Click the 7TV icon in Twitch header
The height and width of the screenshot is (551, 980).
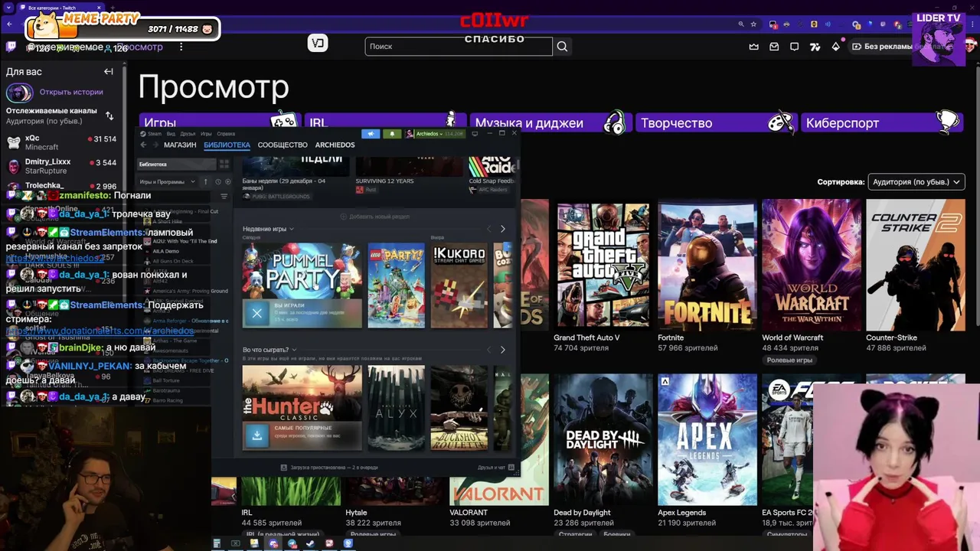(815, 47)
